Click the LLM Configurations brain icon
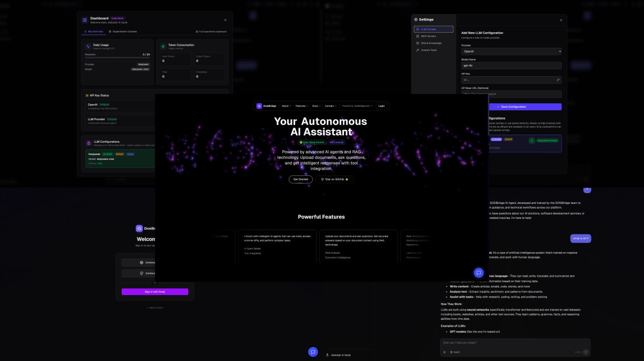Viewport: 644px width, 361px height. [x=88, y=143]
